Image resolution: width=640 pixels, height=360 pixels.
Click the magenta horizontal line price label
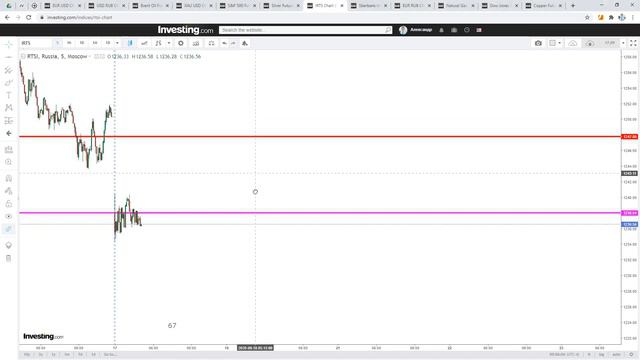tap(629, 213)
